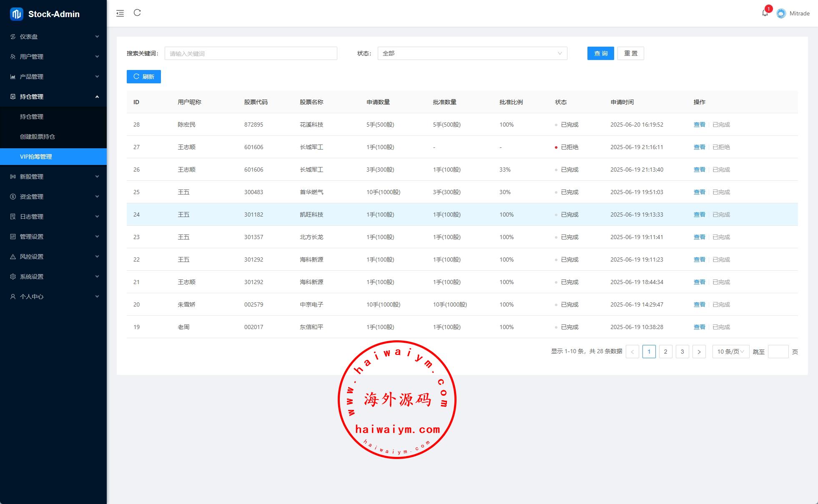Click 查看 link for ID 27 row
The height and width of the screenshot is (504, 818).
point(699,147)
